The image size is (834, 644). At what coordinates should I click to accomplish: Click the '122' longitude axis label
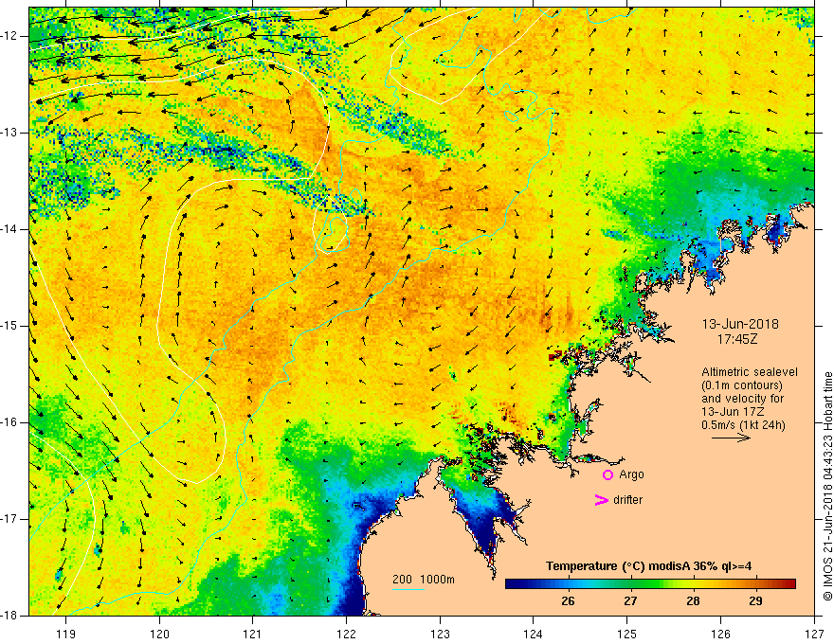pos(346,634)
